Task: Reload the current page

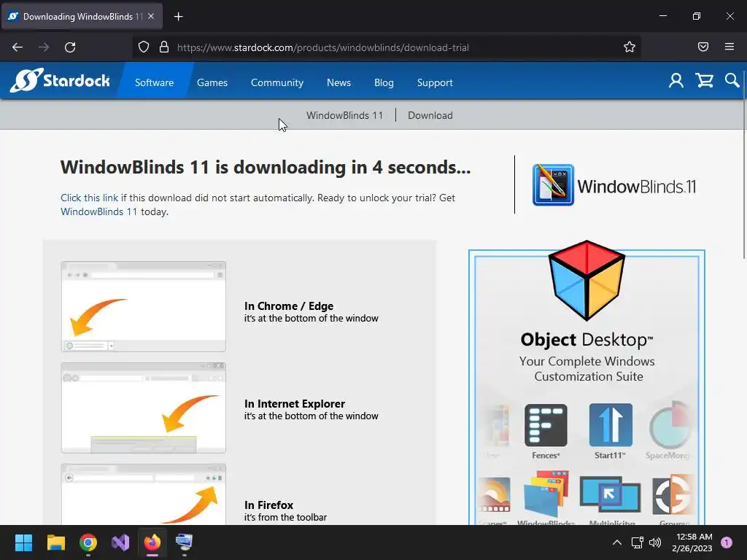Action: pyautogui.click(x=70, y=47)
